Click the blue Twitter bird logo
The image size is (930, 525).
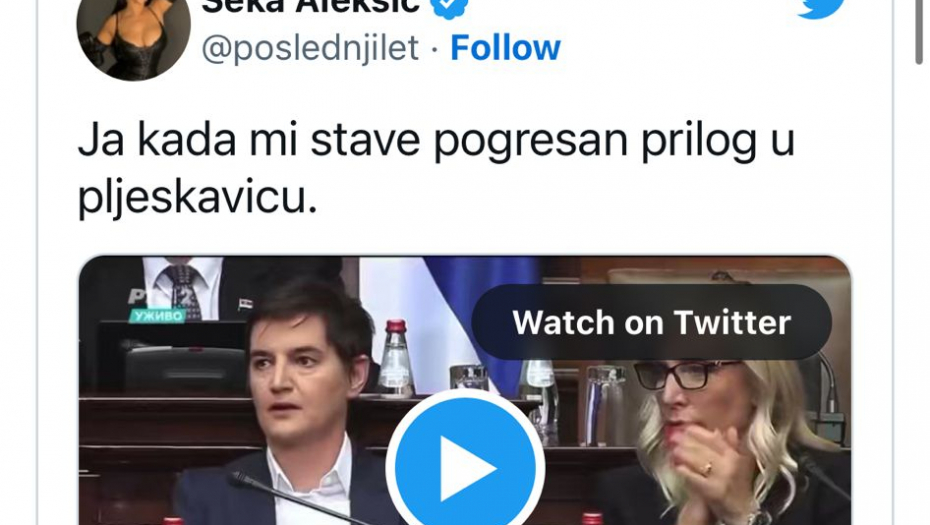tap(821, 8)
